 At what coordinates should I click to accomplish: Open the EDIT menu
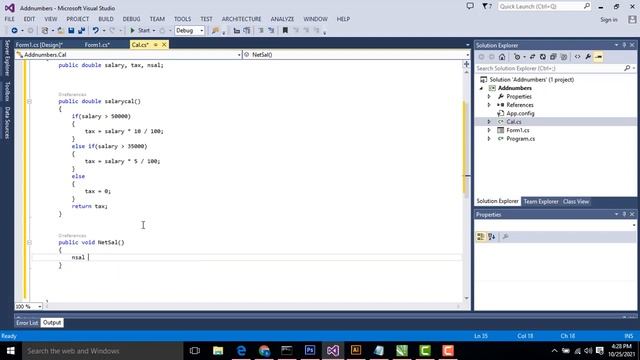point(29,19)
